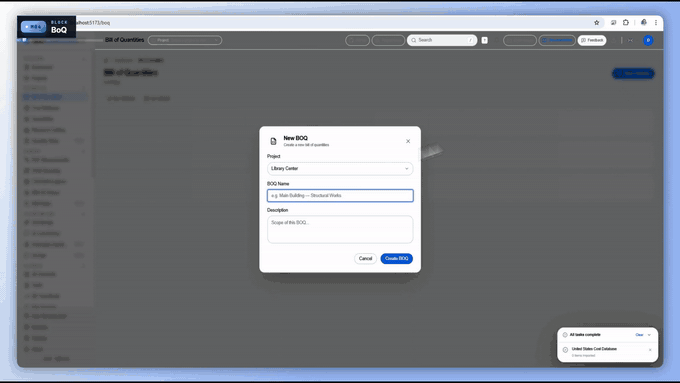Click the "Description" field label
680x383 pixels.
278,210
